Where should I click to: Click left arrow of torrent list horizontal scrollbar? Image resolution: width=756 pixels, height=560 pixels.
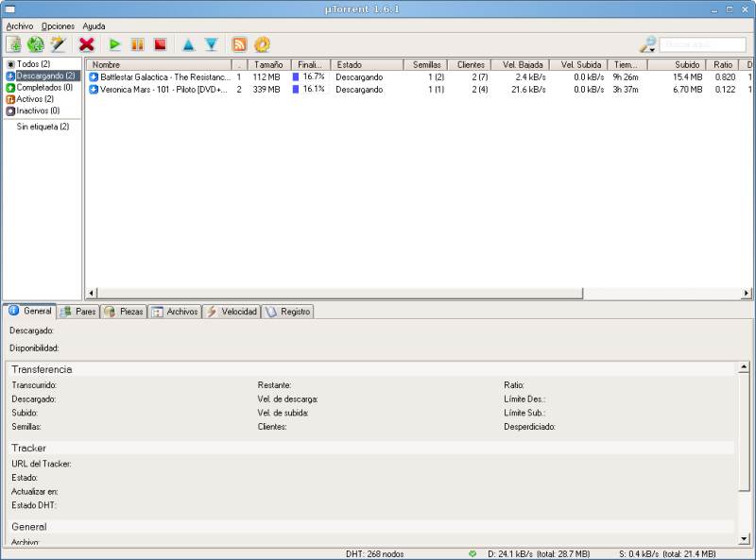92,293
